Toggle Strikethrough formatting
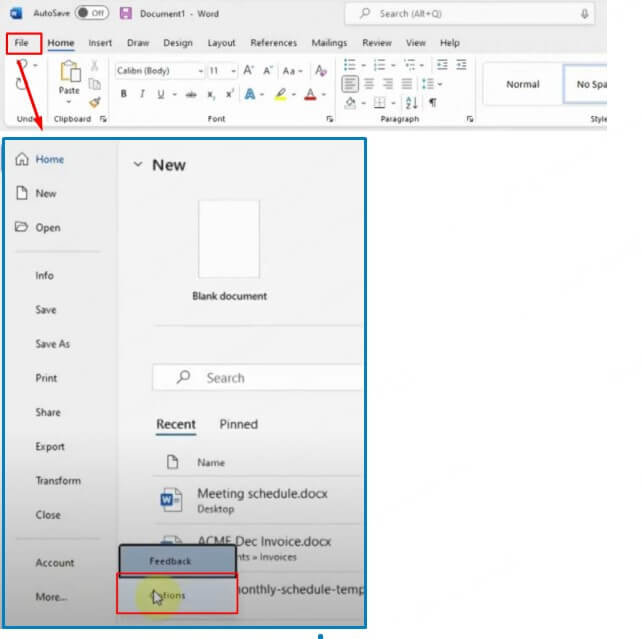This screenshot has height=639, width=642. click(191, 95)
